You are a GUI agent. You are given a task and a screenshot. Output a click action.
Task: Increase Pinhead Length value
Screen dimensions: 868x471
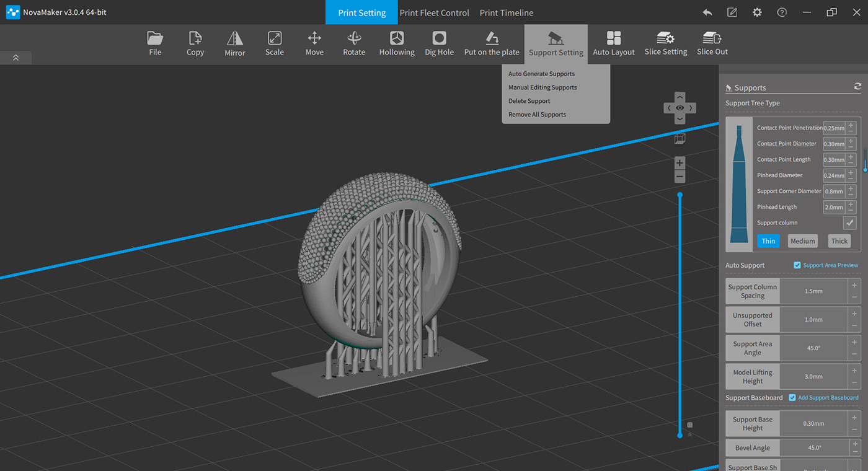click(851, 203)
